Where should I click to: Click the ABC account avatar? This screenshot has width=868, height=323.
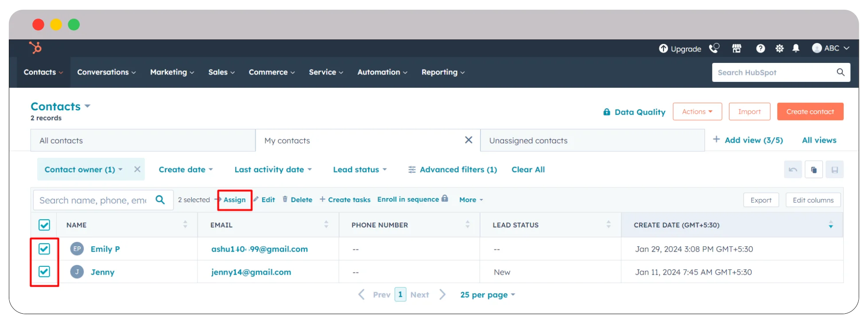pyautogui.click(x=817, y=48)
